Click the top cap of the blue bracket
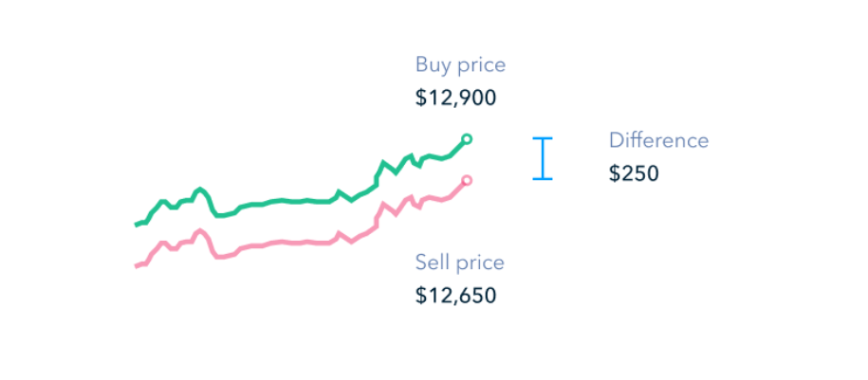 [543, 137]
